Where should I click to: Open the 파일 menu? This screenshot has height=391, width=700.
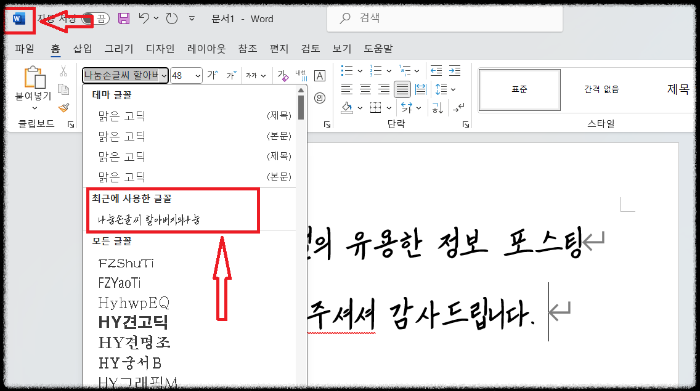tap(24, 48)
